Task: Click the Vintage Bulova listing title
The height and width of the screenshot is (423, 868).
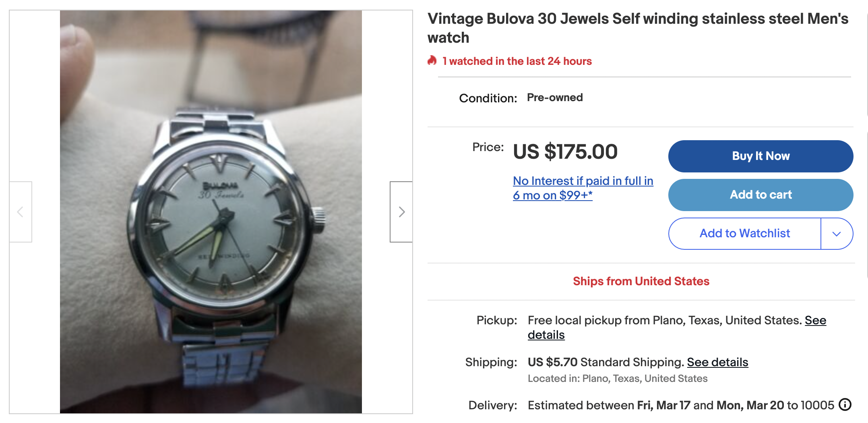Action: (x=638, y=28)
